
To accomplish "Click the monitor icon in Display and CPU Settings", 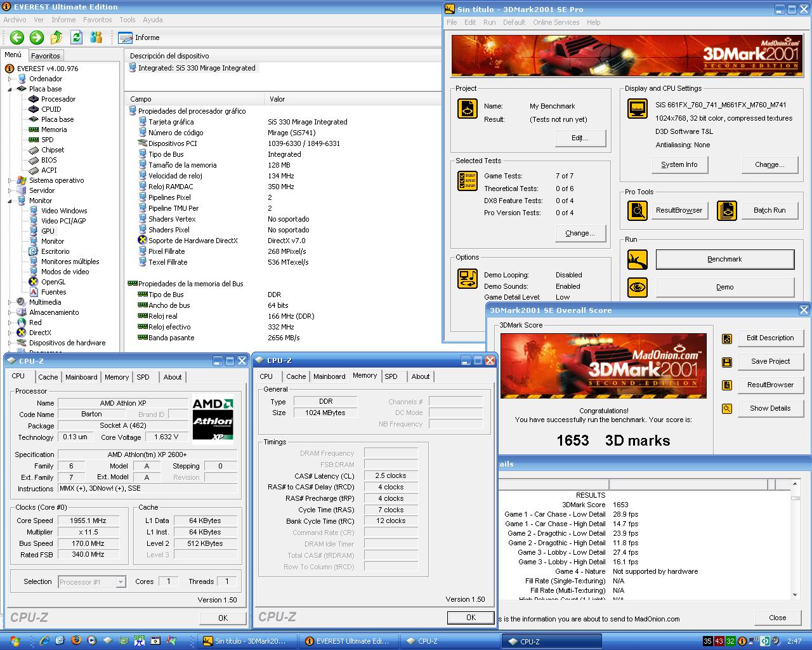I will 638,109.
